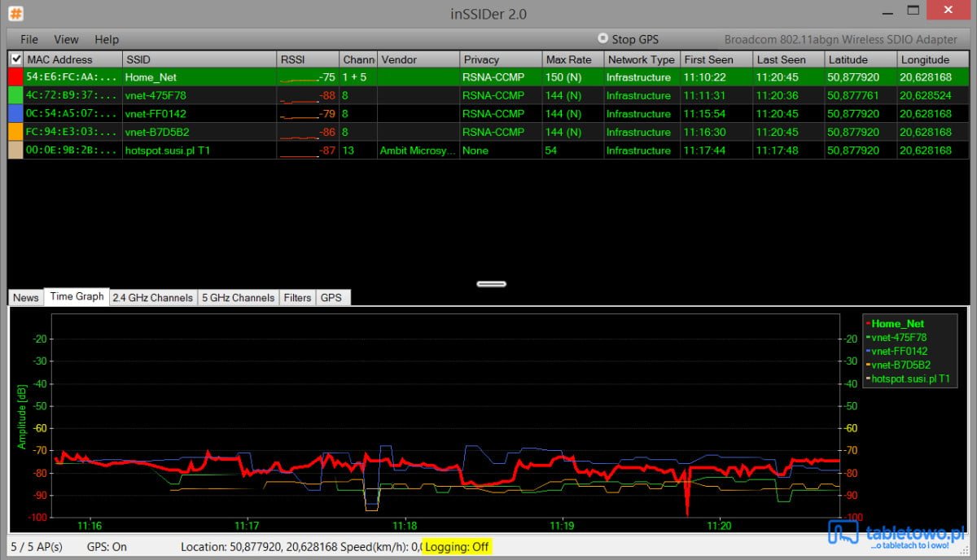This screenshot has width=977, height=560.
Task: Open the File menu
Action: pyautogui.click(x=29, y=39)
